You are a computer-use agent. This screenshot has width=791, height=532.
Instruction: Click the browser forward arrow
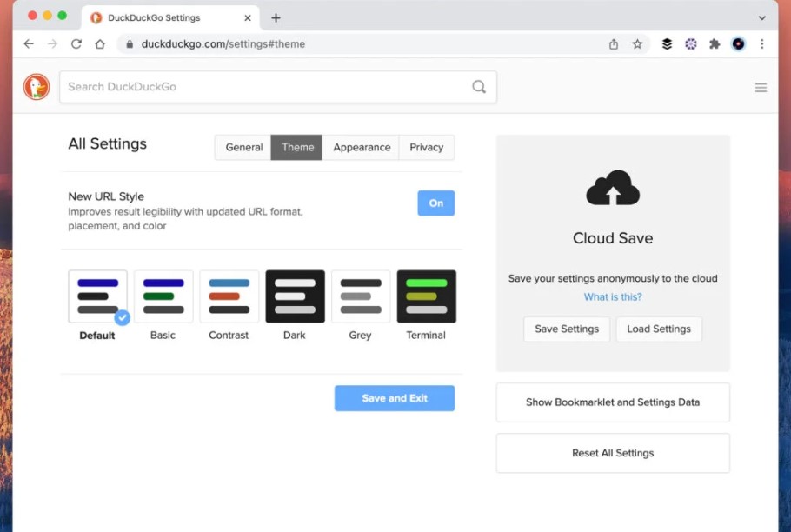(52, 43)
